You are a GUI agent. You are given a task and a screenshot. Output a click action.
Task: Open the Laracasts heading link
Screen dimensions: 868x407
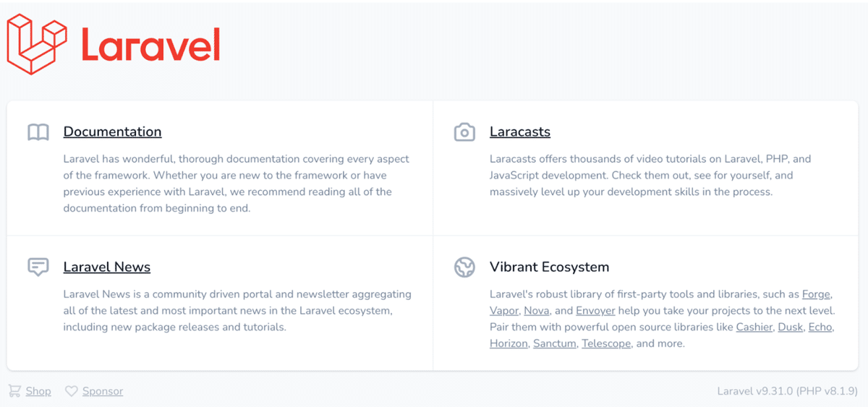pyautogui.click(x=520, y=132)
